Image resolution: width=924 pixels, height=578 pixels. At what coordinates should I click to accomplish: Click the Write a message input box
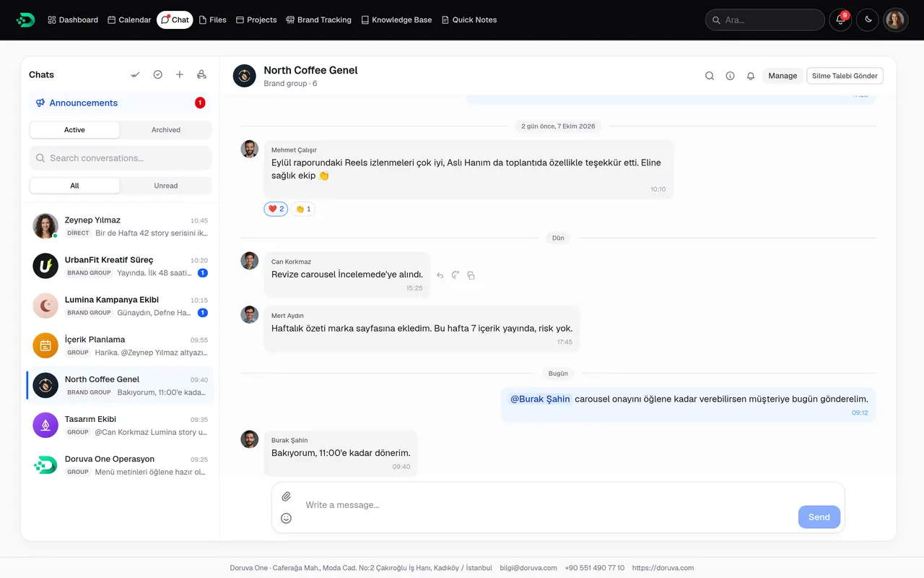click(549, 505)
